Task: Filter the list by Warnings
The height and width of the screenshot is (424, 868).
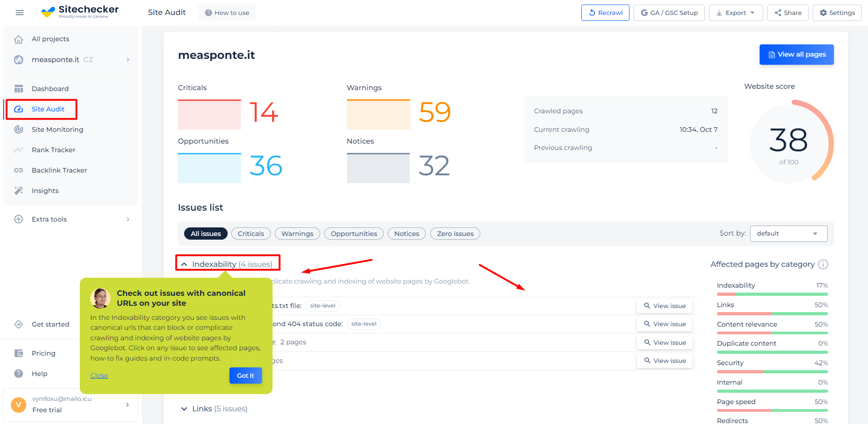Action: (297, 234)
